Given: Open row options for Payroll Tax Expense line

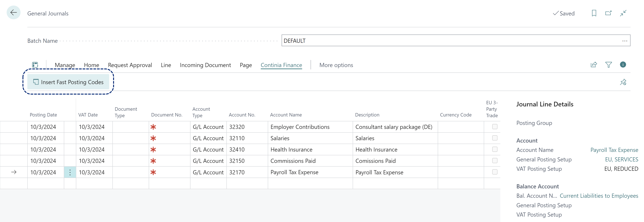Looking at the screenshot, I should click(x=70, y=172).
